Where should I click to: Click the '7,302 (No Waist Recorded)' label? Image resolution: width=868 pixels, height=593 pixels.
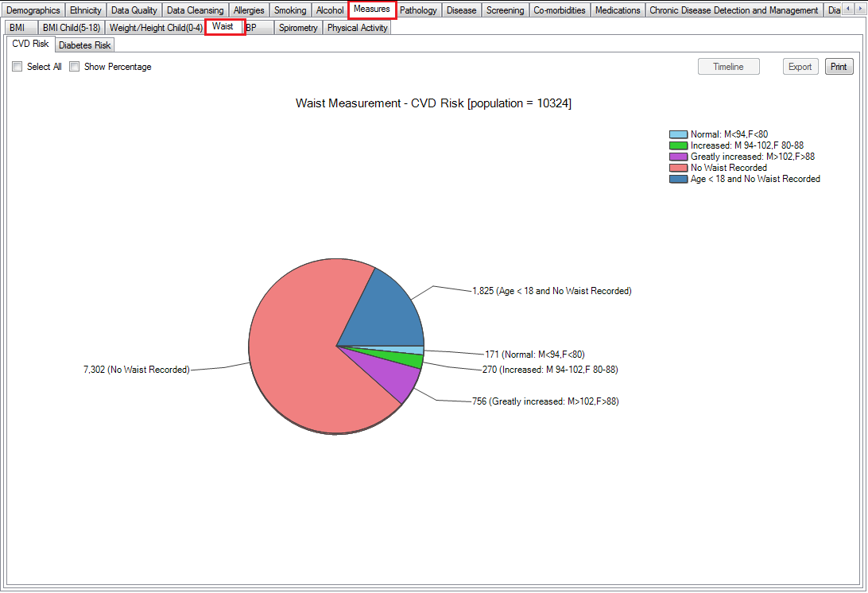[x=136, y=370]
